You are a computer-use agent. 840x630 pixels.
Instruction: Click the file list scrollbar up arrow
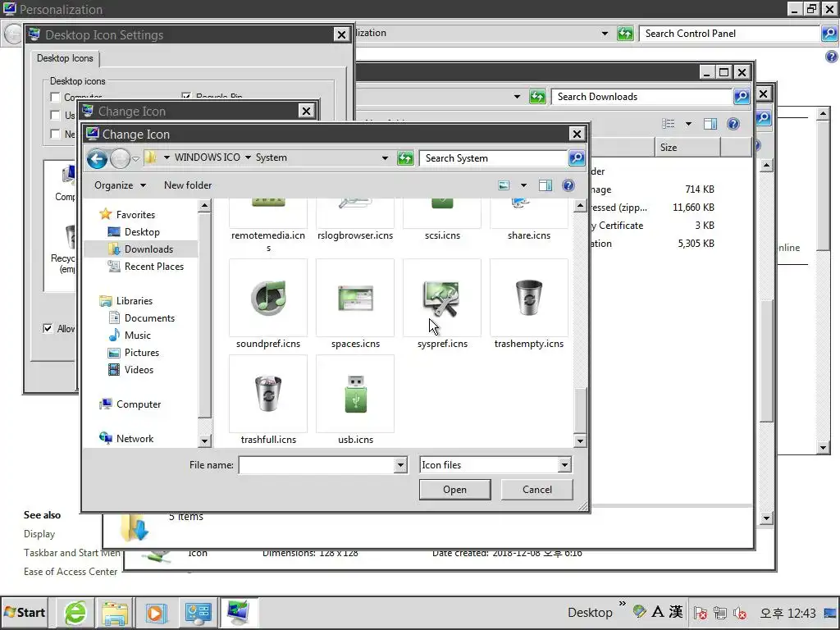(580, 206)
